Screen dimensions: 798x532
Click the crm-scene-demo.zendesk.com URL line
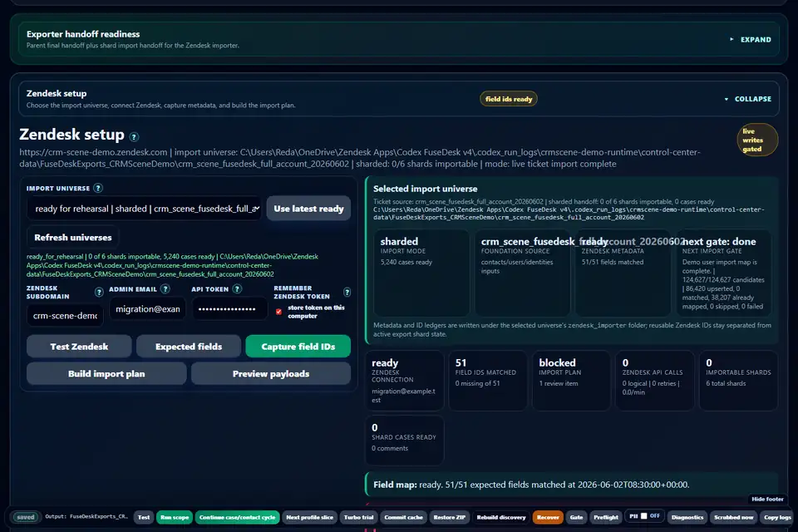click(360, 158)
